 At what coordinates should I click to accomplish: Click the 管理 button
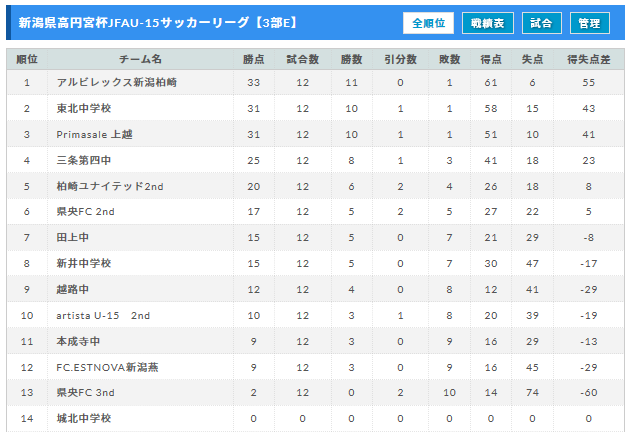(590, 23)
